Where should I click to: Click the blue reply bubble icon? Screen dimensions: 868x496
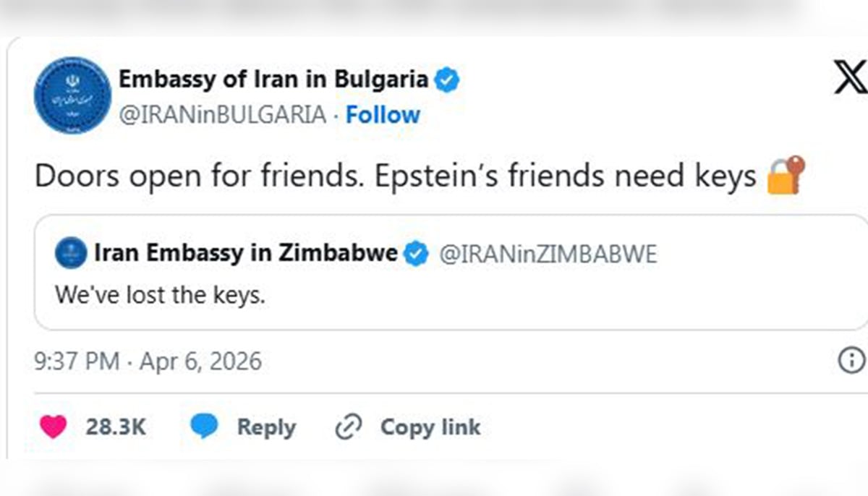pyautogui.click(x=204, y=427)
